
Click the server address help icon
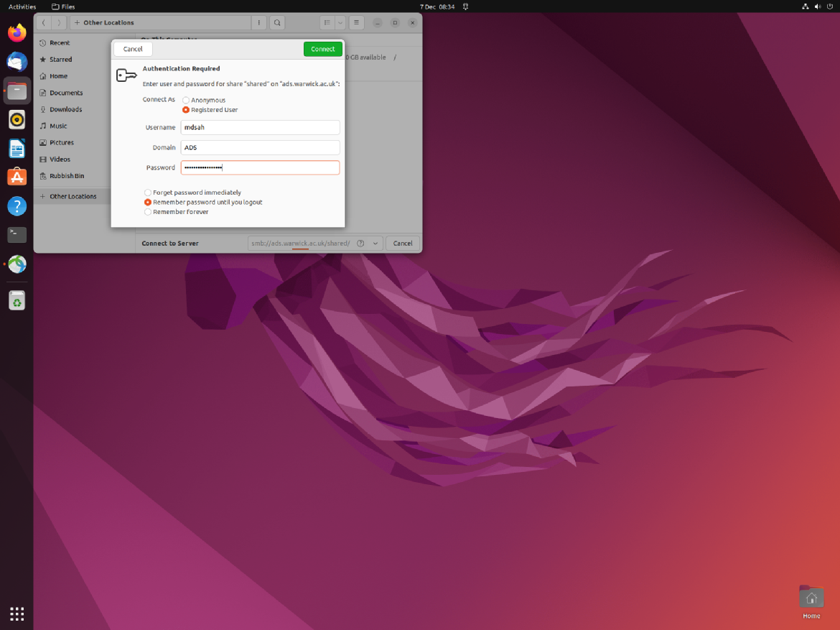tap(360, 244)
